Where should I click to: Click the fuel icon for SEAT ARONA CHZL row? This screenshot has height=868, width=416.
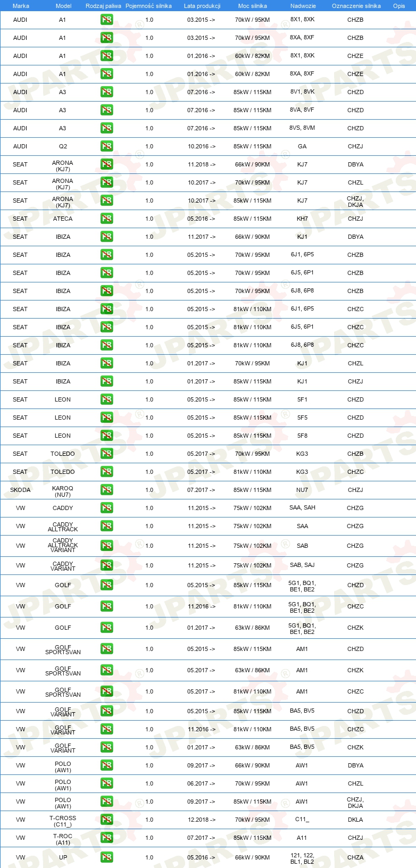click(106, 182)
